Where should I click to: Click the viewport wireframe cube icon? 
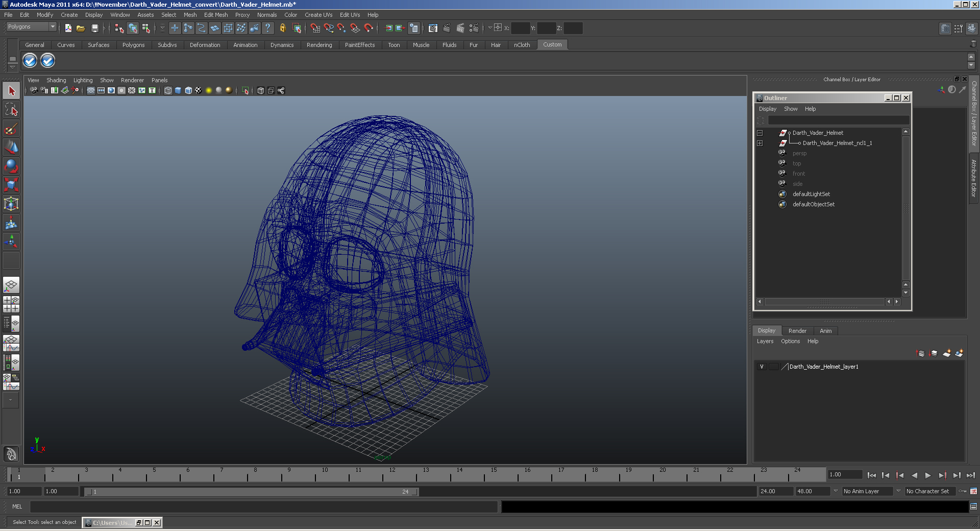[168, 90]
